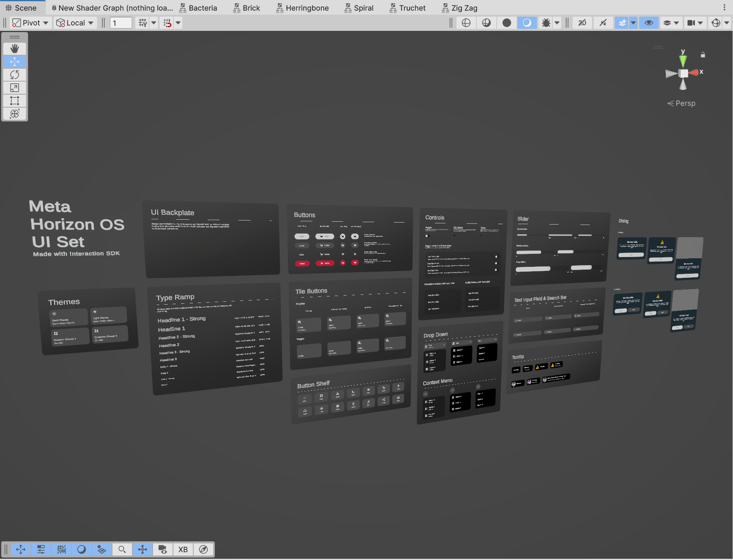Switch to the Herringbone tab
This screenshot has height=560, width=733.
(x=303, y=8)
